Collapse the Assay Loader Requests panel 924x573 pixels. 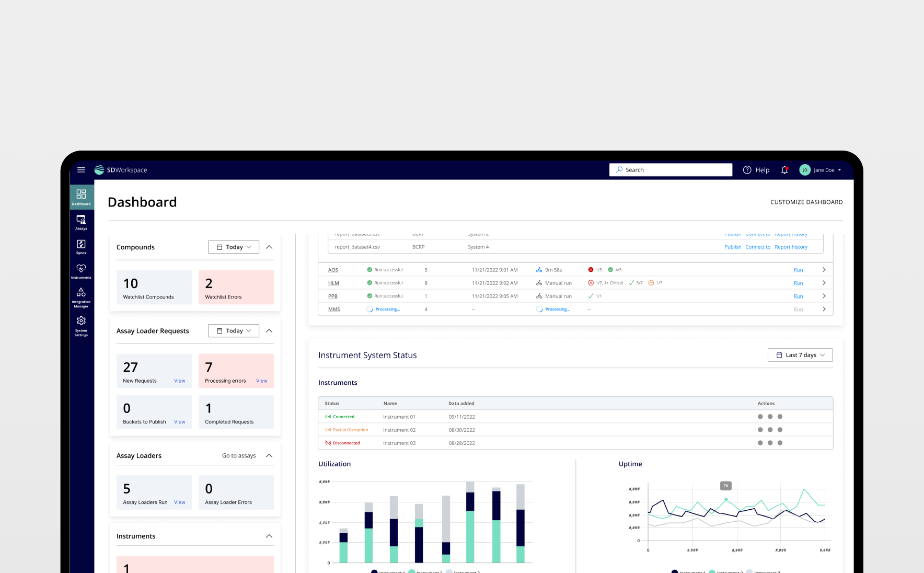pos(269,330)
